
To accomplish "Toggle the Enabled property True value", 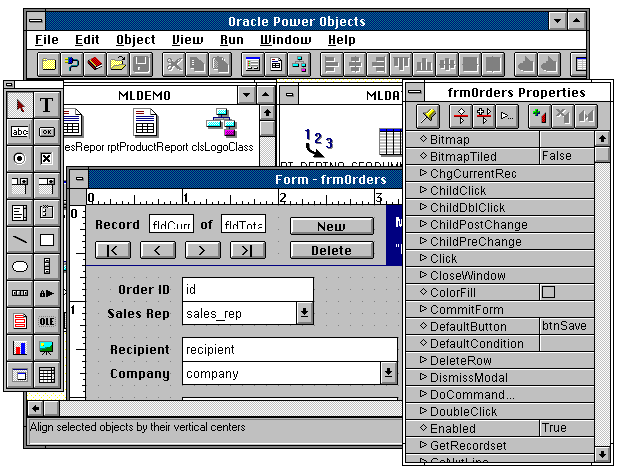I will point(565,428).
